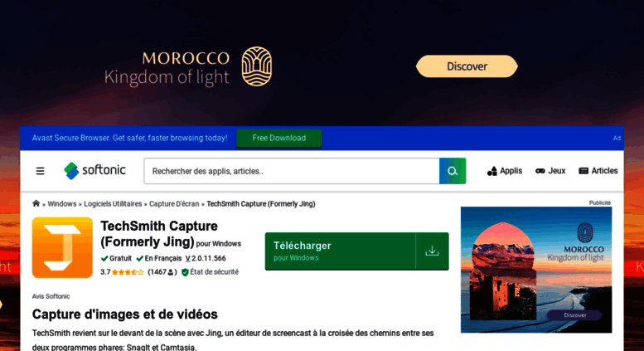Click the search magnifier button
Screen dimensions: 644x351
[x=453, y=171]
